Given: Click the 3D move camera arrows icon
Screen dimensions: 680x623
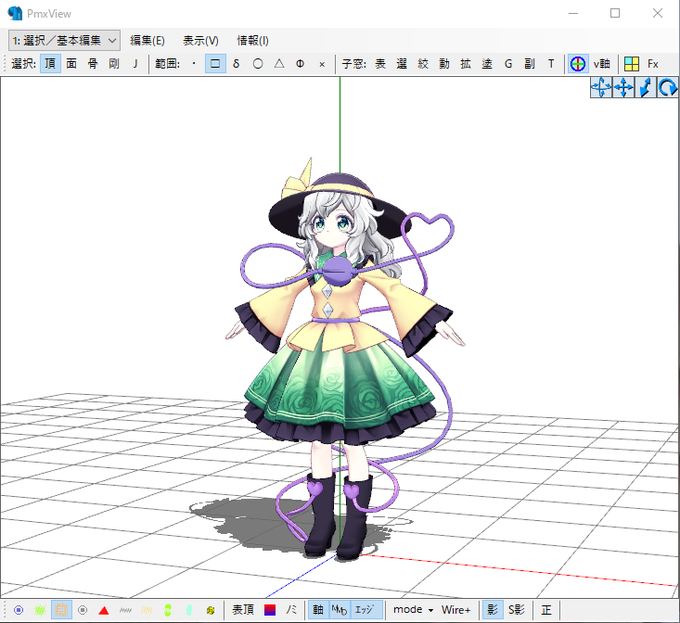Looking at the screenshot, I should tap(601, 87).
